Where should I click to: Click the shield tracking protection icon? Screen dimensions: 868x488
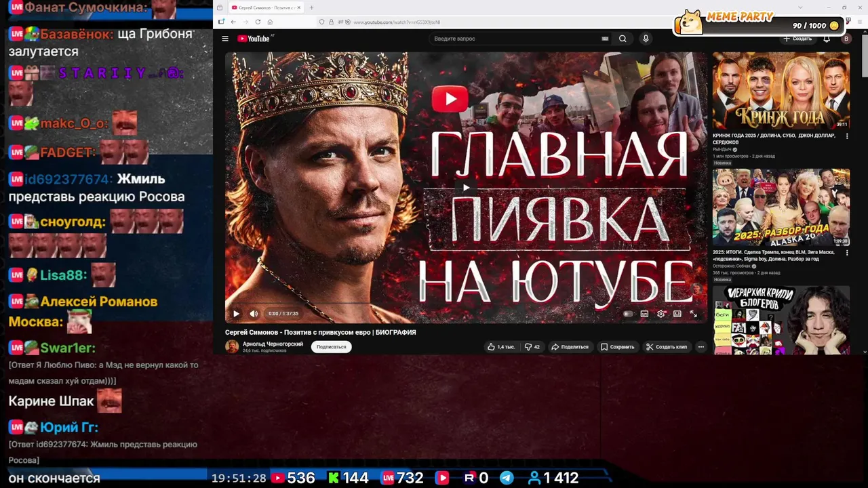(x=321, y=22)
